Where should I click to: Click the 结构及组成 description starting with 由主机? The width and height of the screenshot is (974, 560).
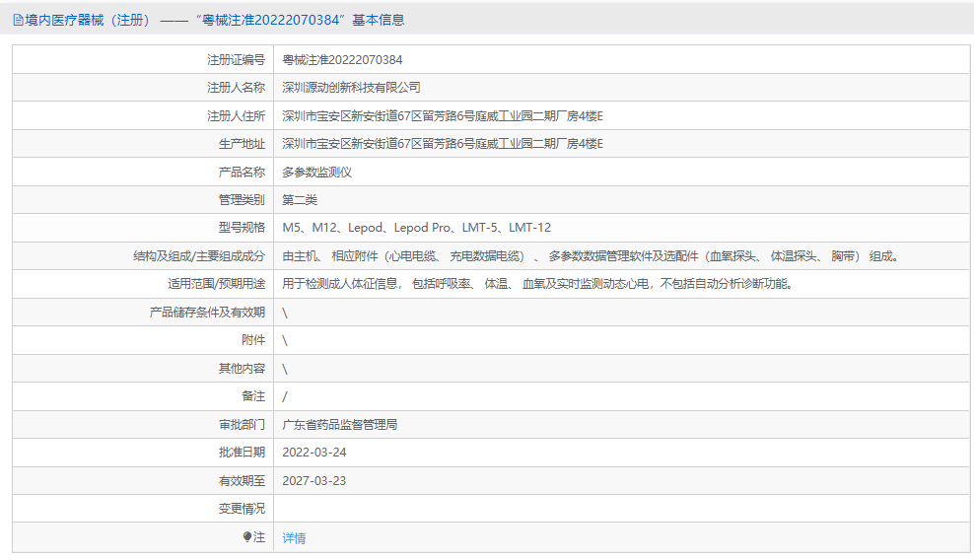(591, 256)
